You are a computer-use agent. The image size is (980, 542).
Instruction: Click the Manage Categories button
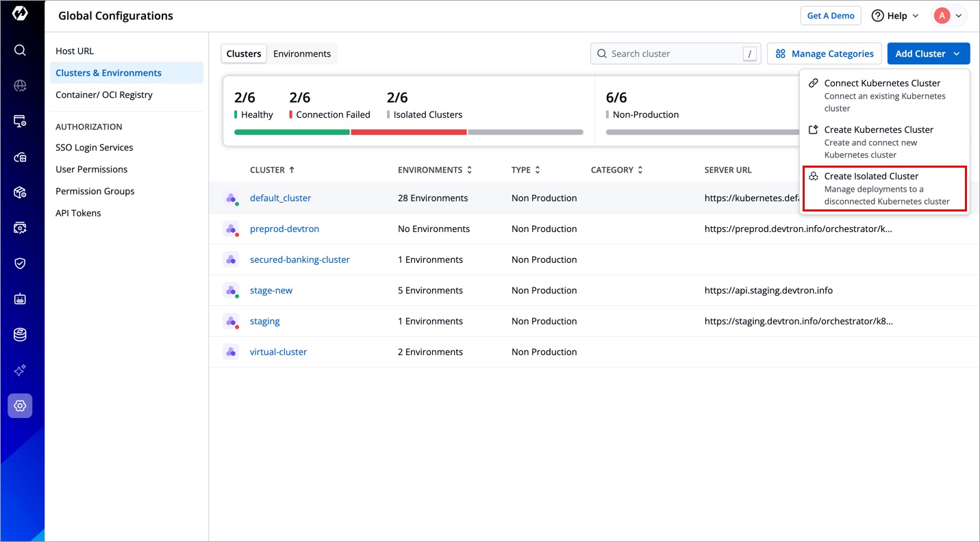pos(825,53)
